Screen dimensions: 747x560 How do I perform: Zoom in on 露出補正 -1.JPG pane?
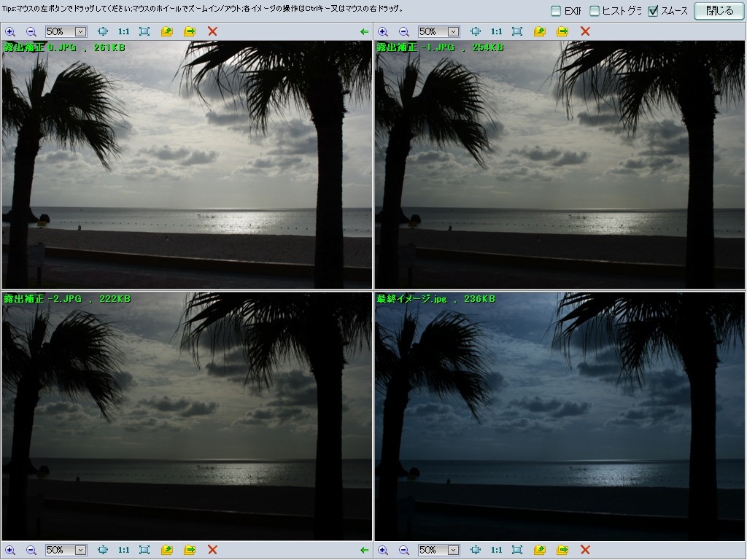(x=382, y=31)
